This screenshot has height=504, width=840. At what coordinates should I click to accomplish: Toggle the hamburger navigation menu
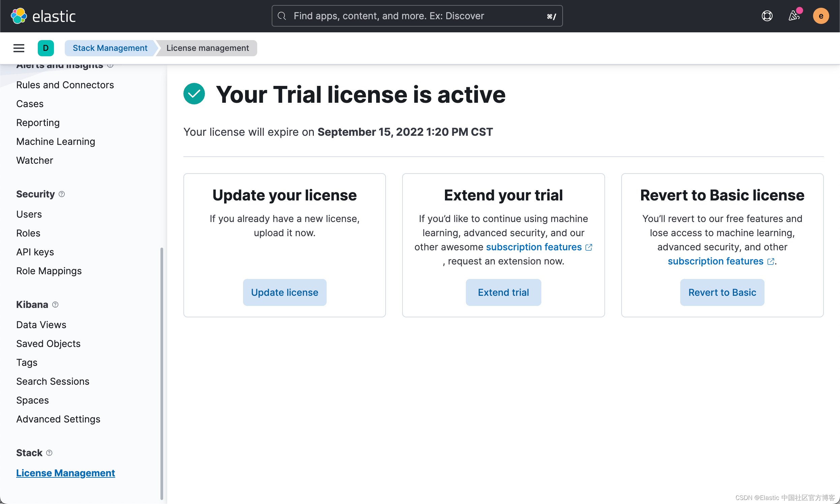click(19, 48)
